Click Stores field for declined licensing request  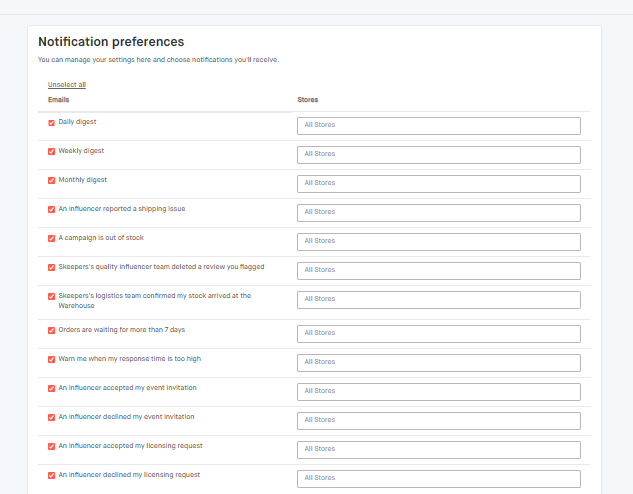(438, 479)
